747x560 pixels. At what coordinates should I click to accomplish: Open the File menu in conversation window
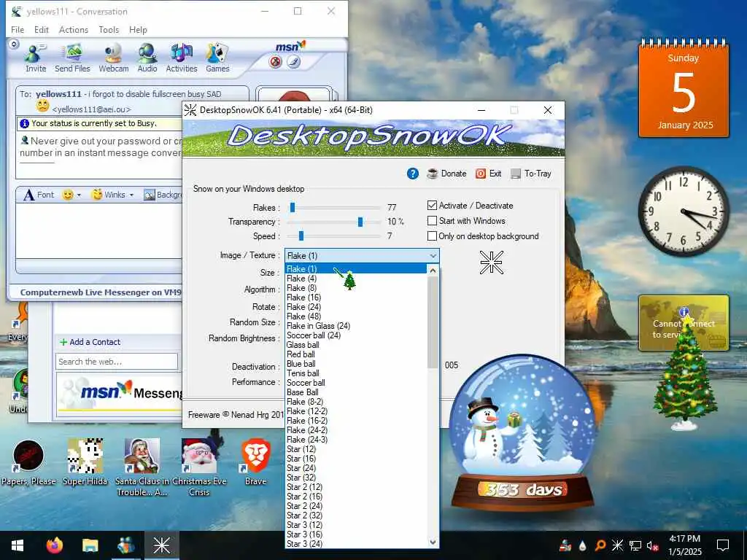pyautogui.click(x=18, y=29)
